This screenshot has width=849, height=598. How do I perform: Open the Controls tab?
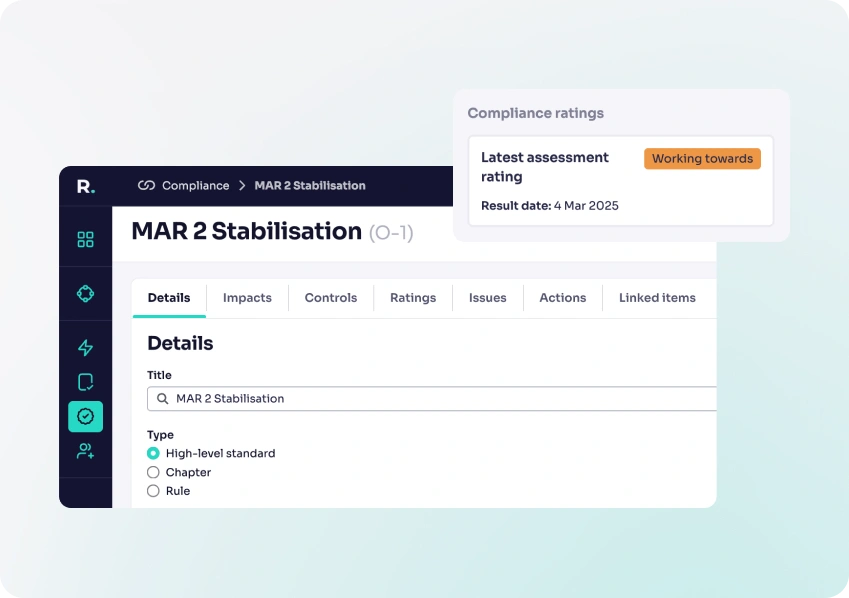click(x=330, y=297)
